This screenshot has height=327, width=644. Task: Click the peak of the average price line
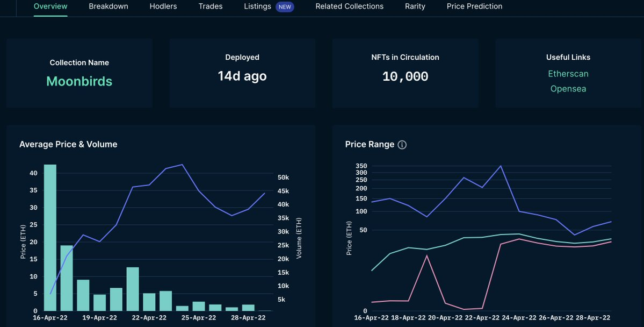183,165
